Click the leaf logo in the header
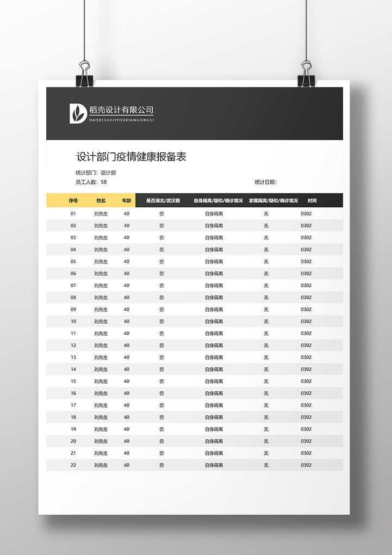Image resolution: width=392 pixels, height=555 pixels. pos(78,114)
